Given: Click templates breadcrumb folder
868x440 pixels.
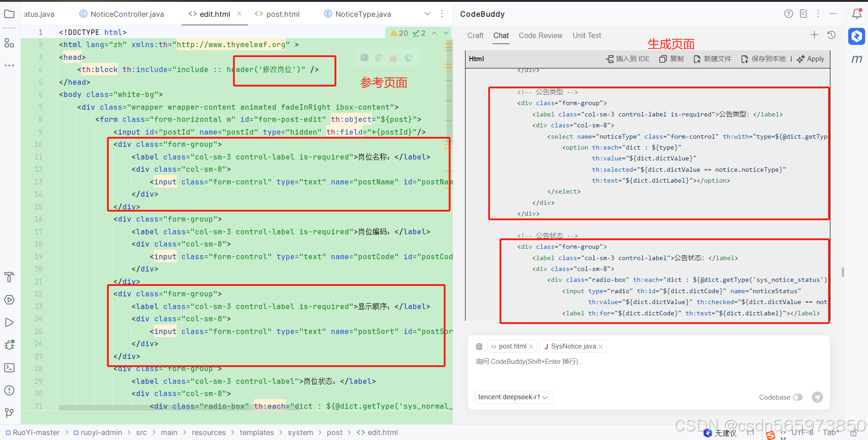Looking at the screenshot, I should [257, 433].
